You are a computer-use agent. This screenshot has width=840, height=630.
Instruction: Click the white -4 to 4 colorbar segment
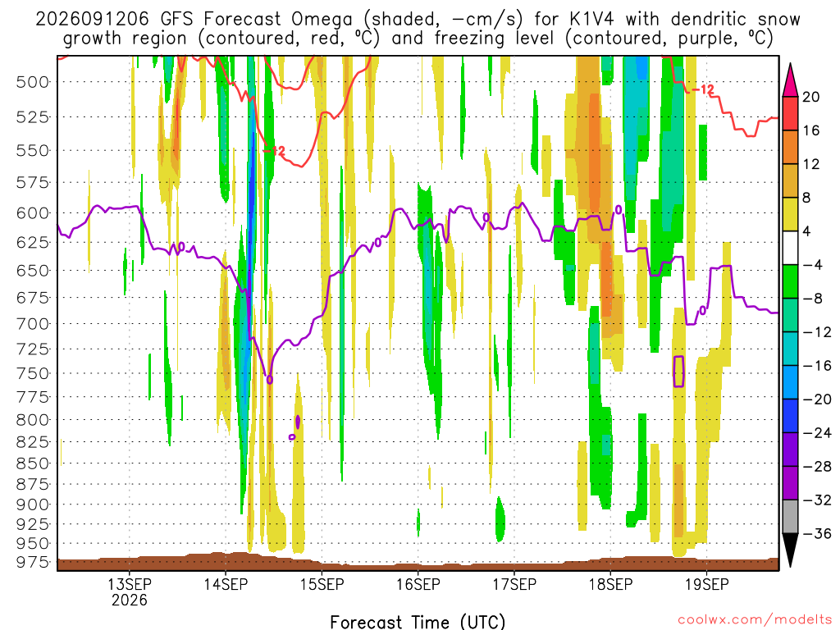click(x=790, y=248)
